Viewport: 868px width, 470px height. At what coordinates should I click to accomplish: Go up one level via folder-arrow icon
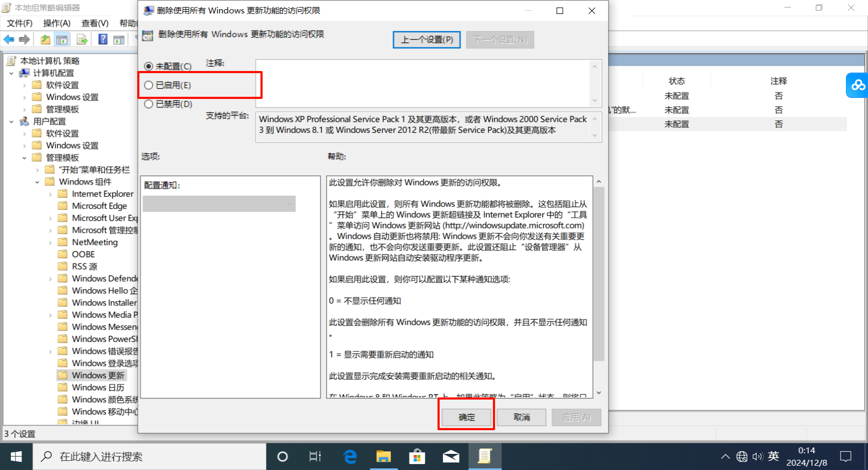click(46, 39)
